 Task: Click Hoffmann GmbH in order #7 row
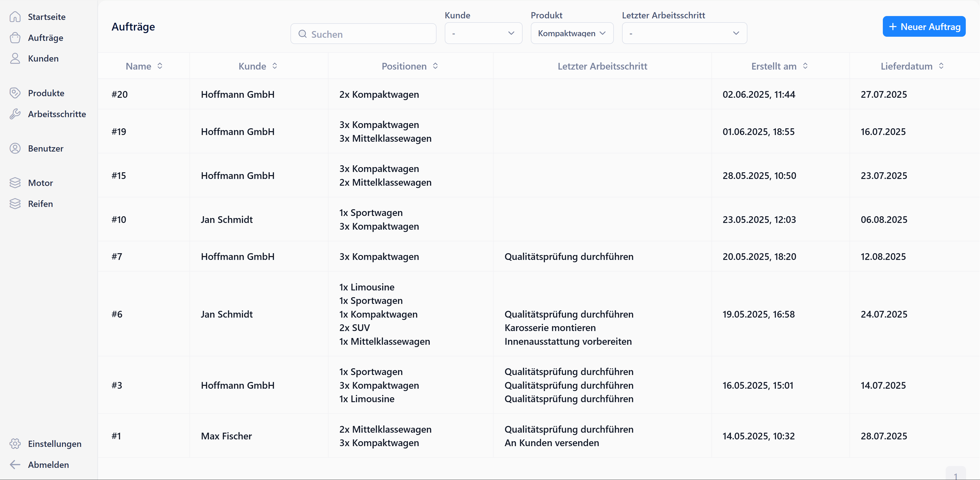tap(238, 256)
